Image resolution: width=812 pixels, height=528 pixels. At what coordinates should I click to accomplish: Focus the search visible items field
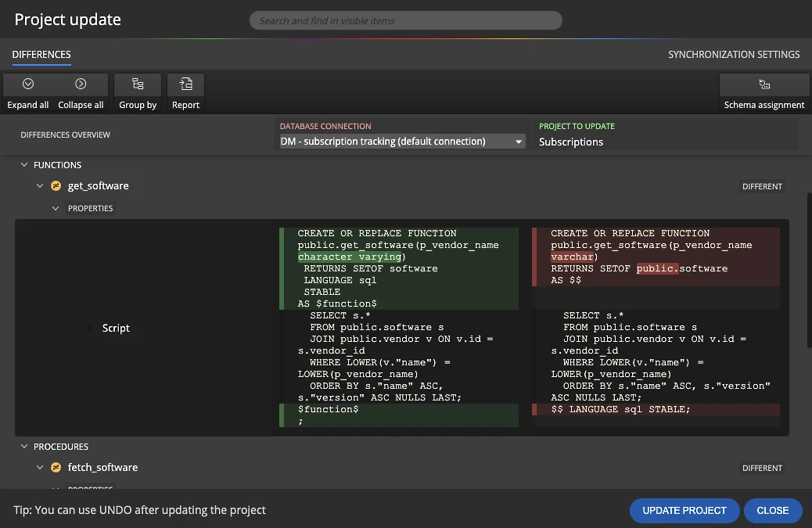[x=405, y=20]
